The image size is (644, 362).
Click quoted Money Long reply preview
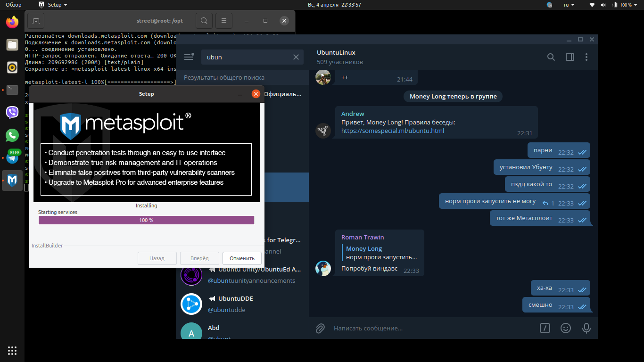tap(380, 253)
